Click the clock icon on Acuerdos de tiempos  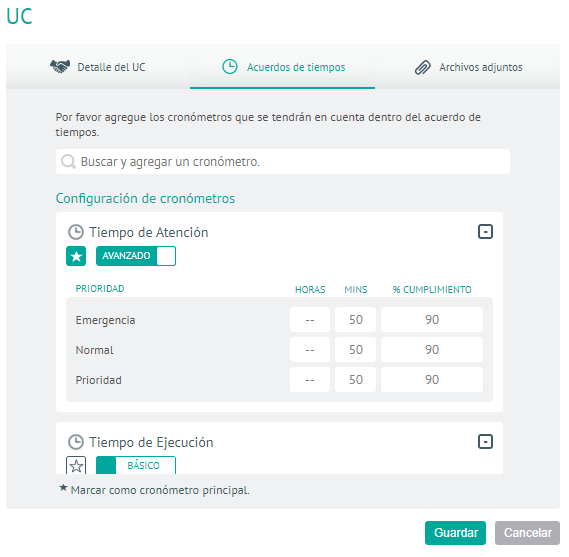click(230, 67)
